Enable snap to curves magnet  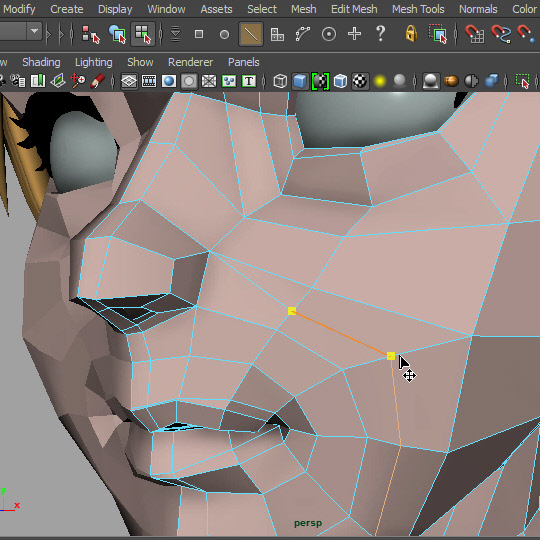click(x=500, y=34)
